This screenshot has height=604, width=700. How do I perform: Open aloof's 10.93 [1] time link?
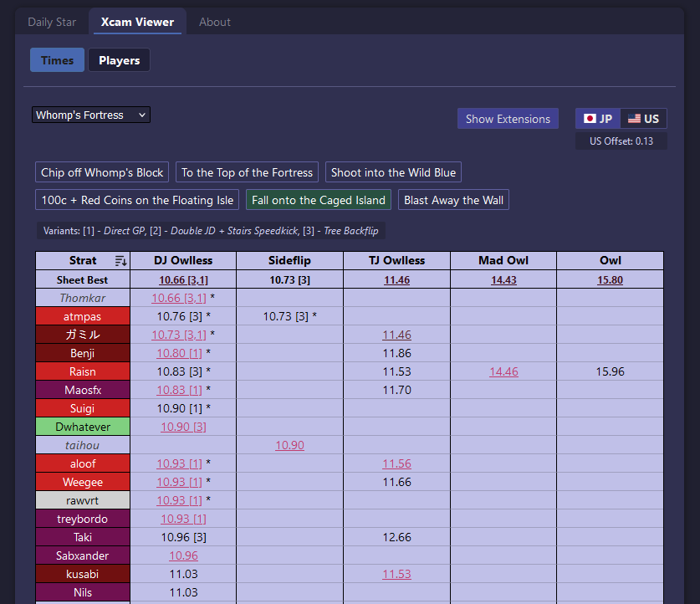pos(179,463)
